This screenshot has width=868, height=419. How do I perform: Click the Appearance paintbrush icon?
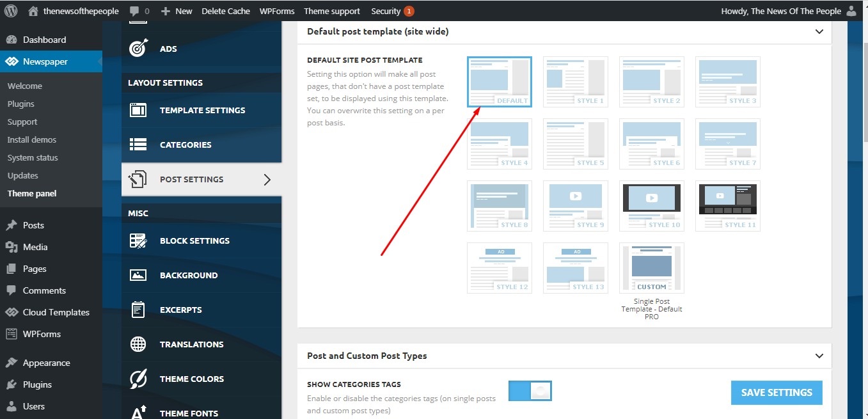click(x=12, y=363)
